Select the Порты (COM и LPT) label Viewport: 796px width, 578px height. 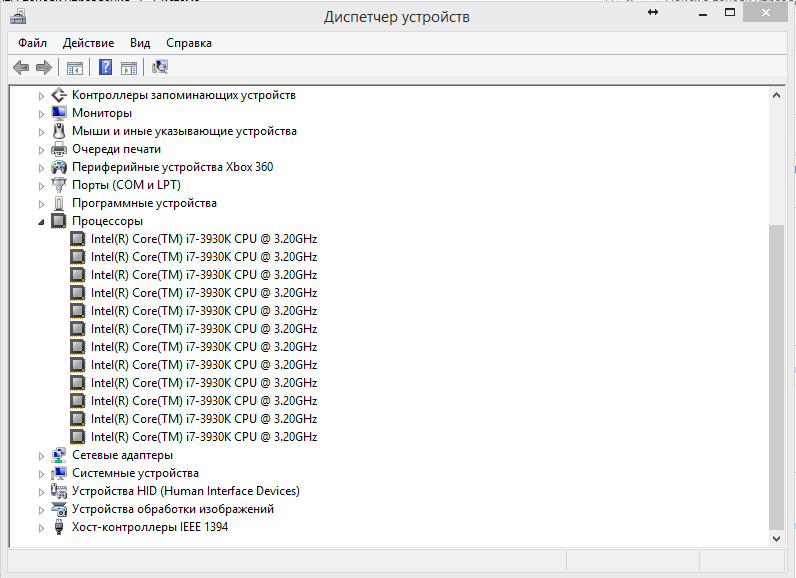126,185
